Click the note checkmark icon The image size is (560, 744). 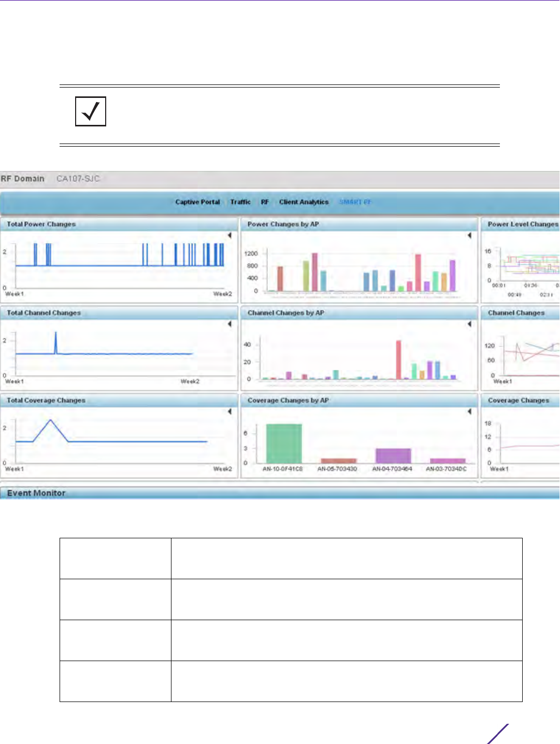(91, 111)
